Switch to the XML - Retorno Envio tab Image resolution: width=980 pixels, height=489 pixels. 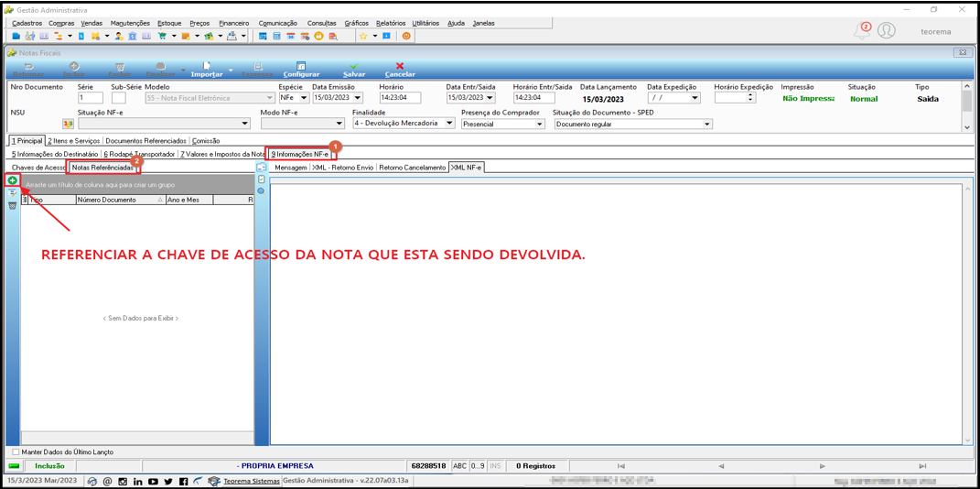pos(342,168)
